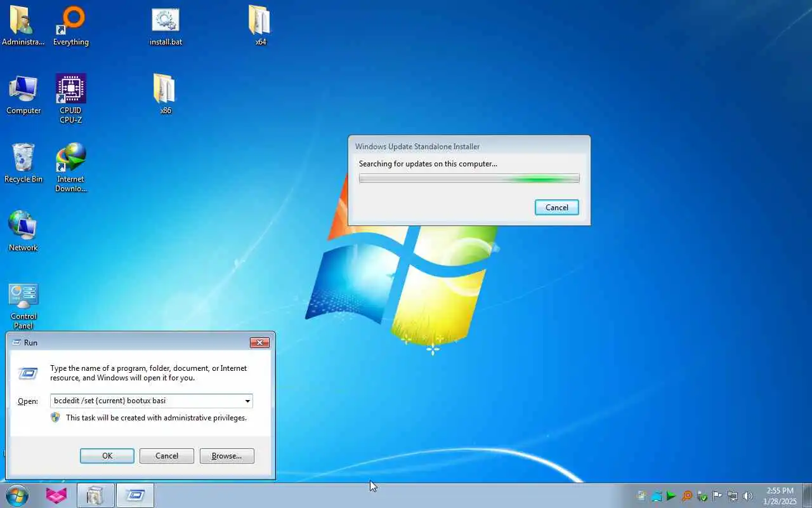
Task: Click the Show desktop strip beside the clock
Action: [807, 496]
